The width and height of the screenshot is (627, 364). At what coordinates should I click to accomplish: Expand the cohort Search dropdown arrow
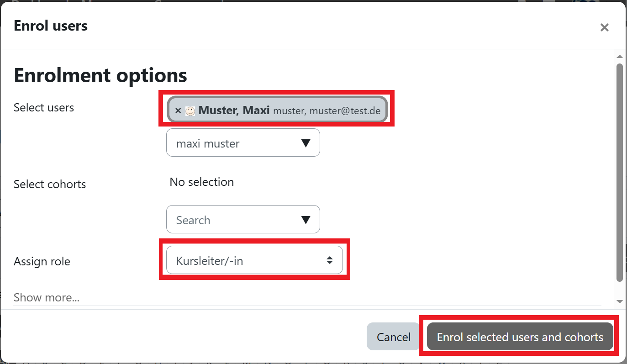pyautogui.click(x=306, y=220)
